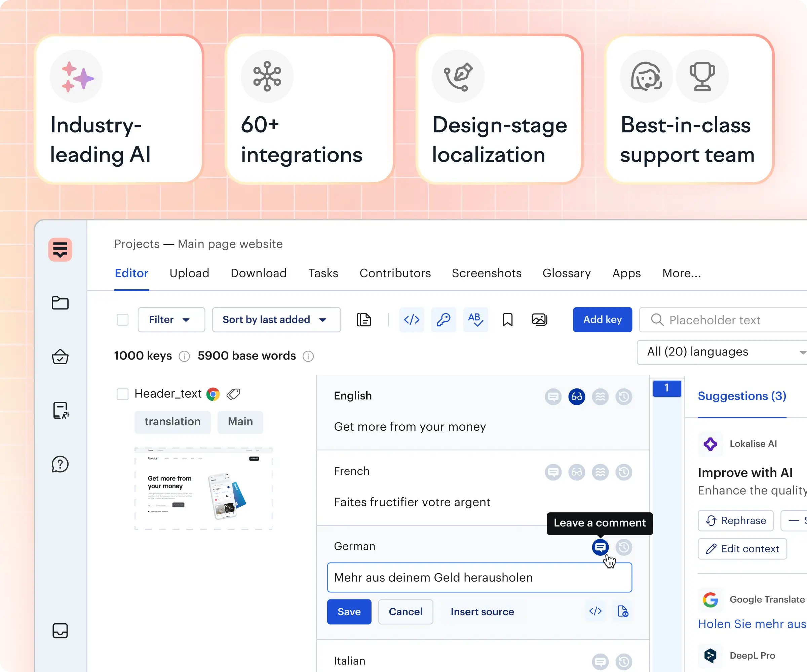Click the tag icon beside Header_text
Viewport: 807px width, 672px height.
pyautogui.click(x=233, y=394)
